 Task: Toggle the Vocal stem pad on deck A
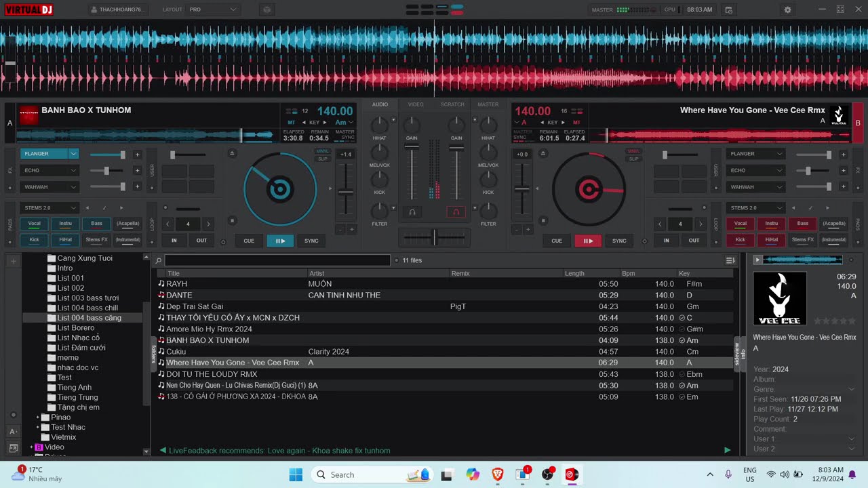pos(34,224)
